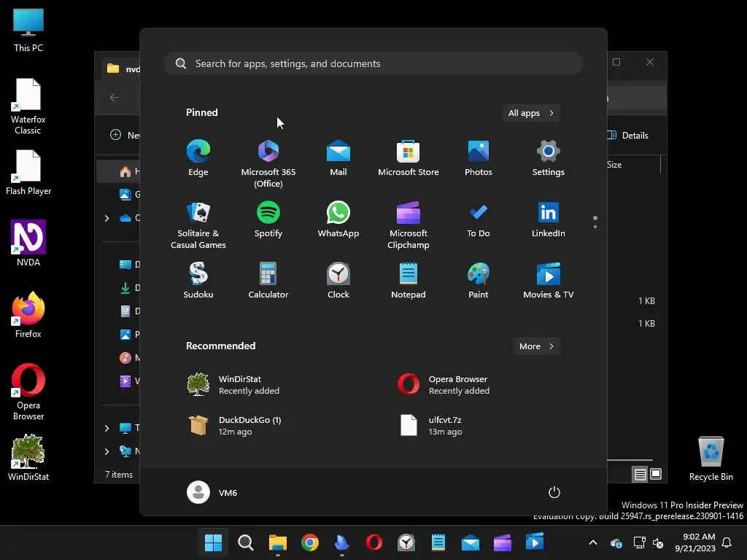The width and height of the screenshot is (747, 560).
Task: Open the pinned Mail app
Action: pos(338,158)
